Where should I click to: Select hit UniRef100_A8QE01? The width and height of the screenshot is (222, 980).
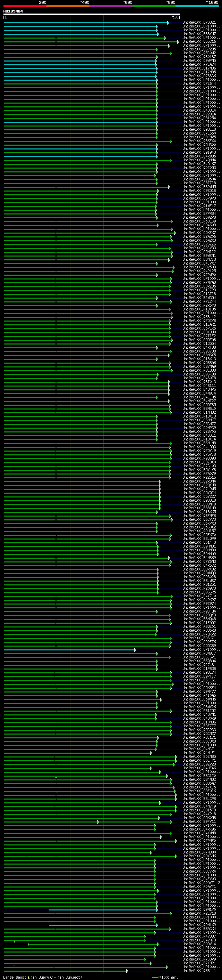click(199, 626)
